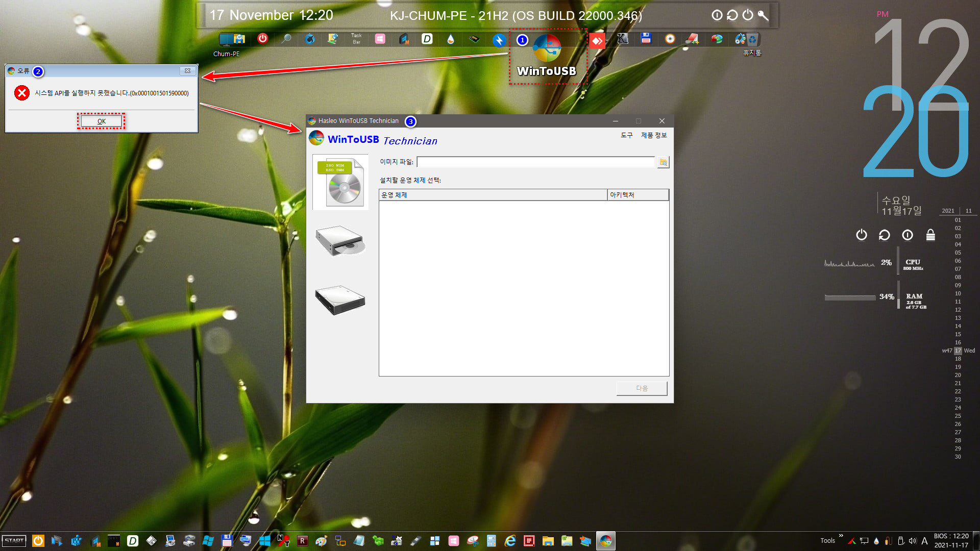Click the orange disc icon in top dock
This screenshot has width=980, height=551.
pyautogui.click(x=670, y=39)
